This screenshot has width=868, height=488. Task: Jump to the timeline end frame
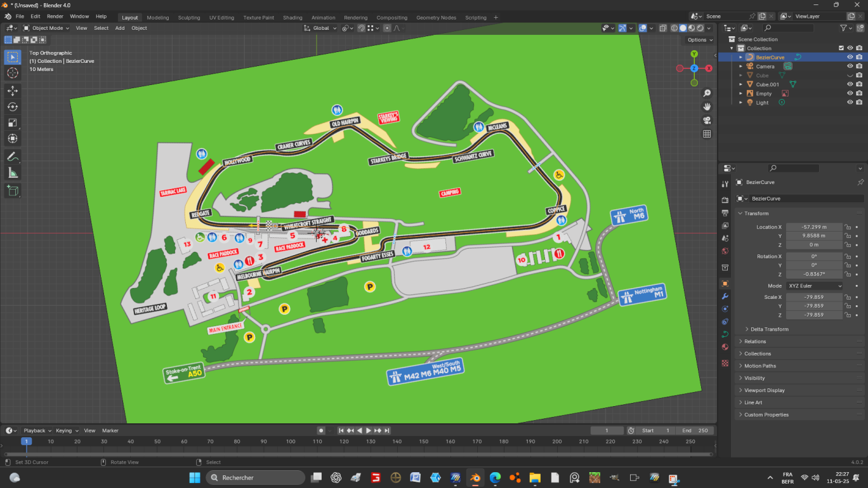pyautogui.click(x=387, y=431)
